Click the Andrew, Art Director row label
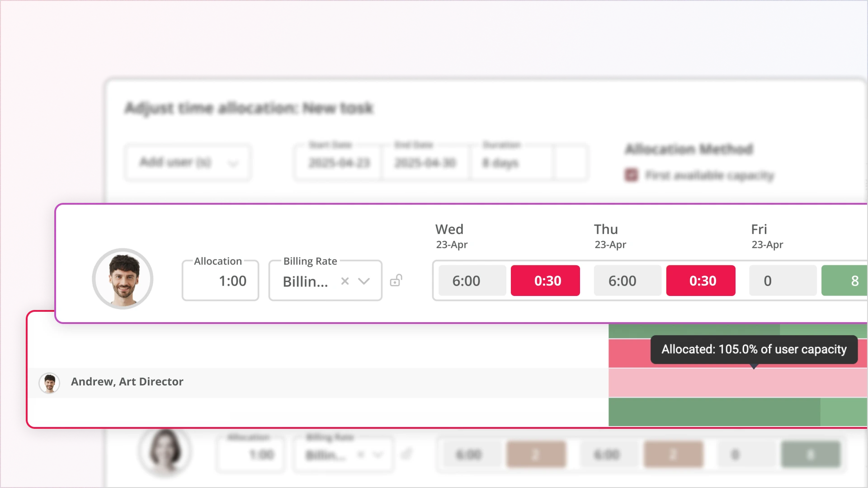Screen dimensions: 868x488 127,382
